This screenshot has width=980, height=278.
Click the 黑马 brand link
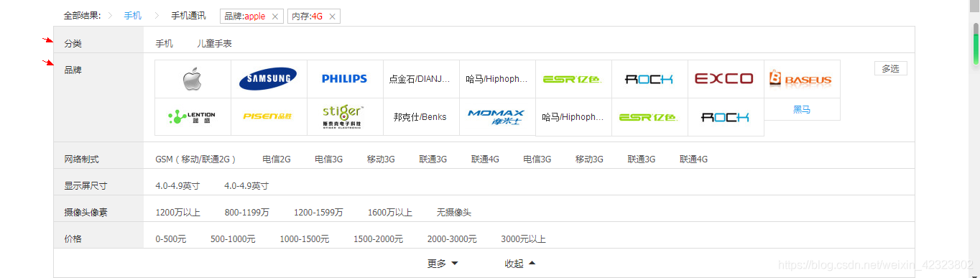[x=802, y=109]
